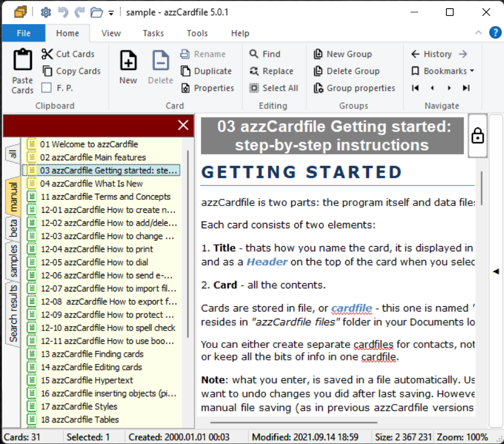The image size is (504, 444).
Task: Open card '15 azzCardfile Hypertext'
Action: (101, 380)
